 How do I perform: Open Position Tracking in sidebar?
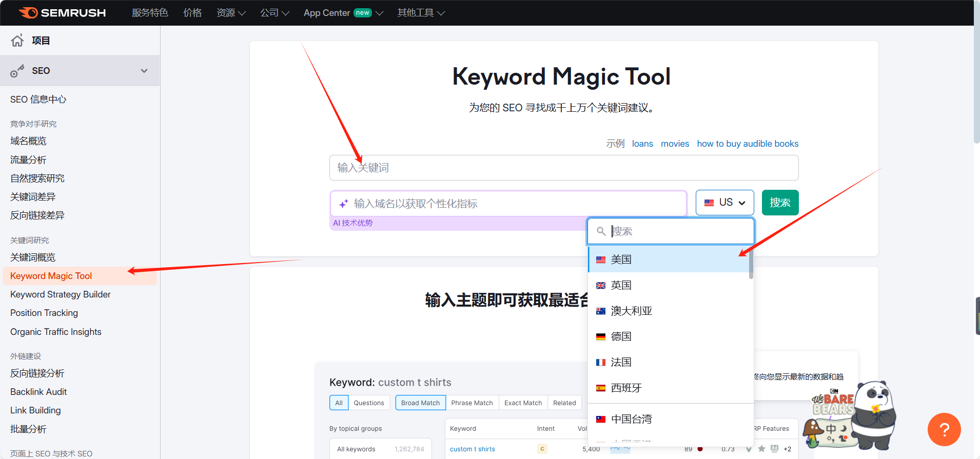click(44, 313)
